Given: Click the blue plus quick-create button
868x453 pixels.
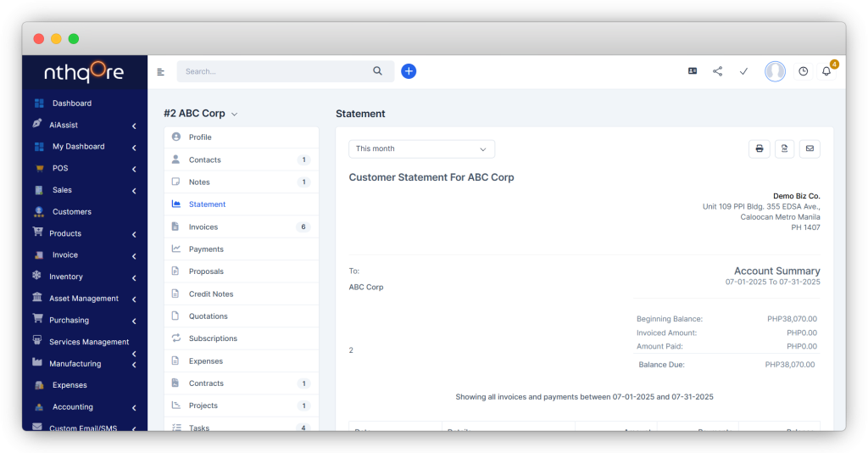Looking at the screenshot, I should [409, 71].
